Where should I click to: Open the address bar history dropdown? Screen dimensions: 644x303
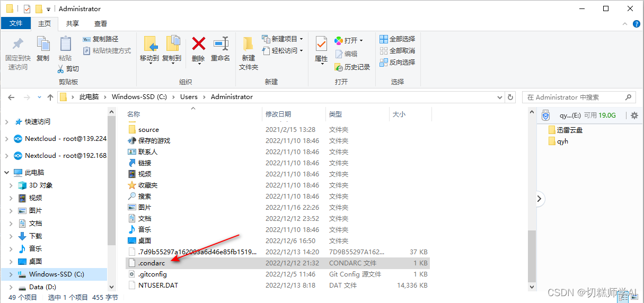pyautogui.click(x=499, y=97)
